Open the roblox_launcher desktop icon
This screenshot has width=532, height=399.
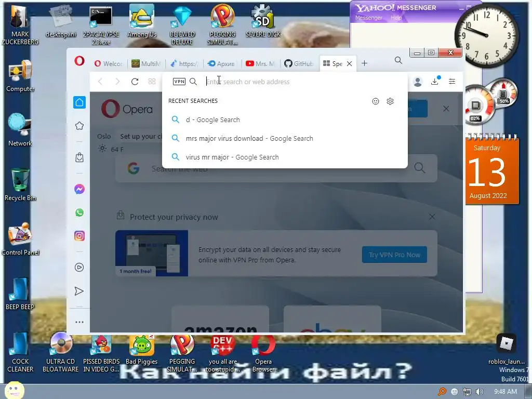507,349
